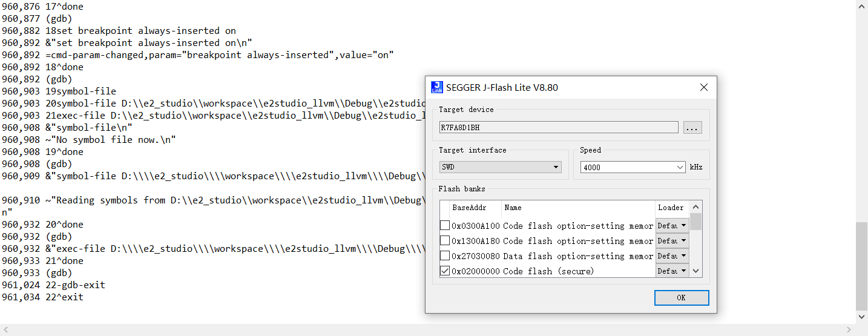Click the J-Link logo icon in title bar
Screen dimensions: 868x336
point(436,87)
